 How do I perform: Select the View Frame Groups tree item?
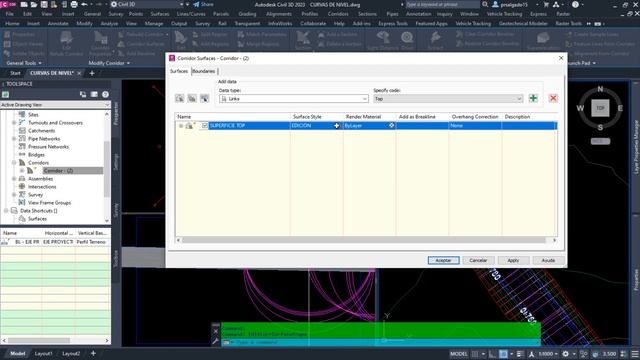49,203
